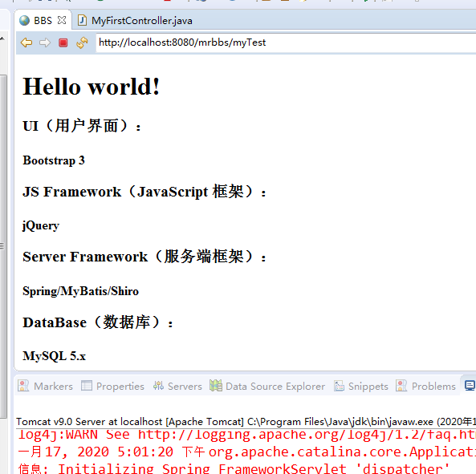This screenshot has height=474, width=476.
Task: Open the Problems view
Action: pyautogui.click(x=425, y=386)
